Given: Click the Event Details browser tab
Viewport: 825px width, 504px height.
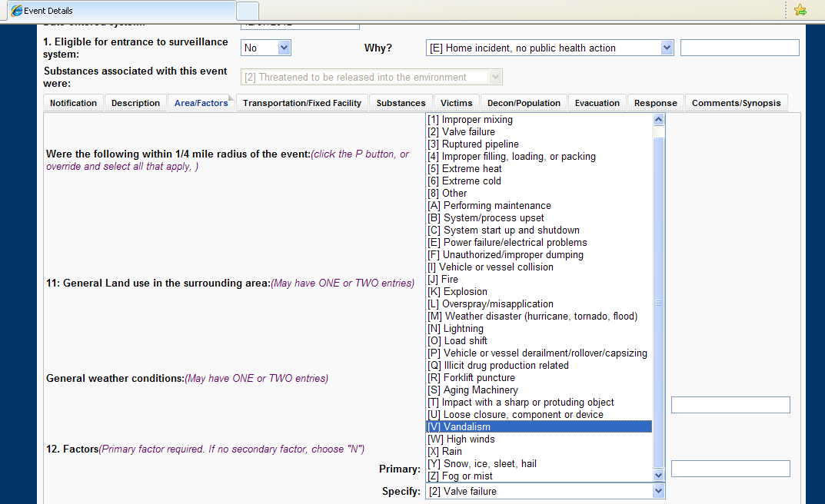Looking at the screenshot, I should click(115, 11).
